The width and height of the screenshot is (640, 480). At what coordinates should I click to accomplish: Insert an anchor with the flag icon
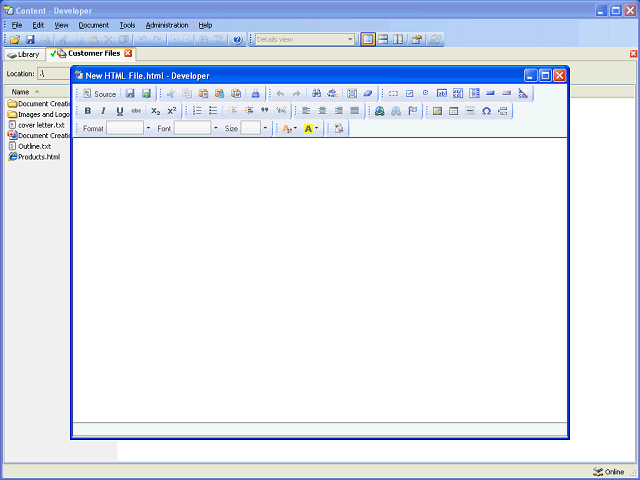pyautogui.click(x=413, y=111)
